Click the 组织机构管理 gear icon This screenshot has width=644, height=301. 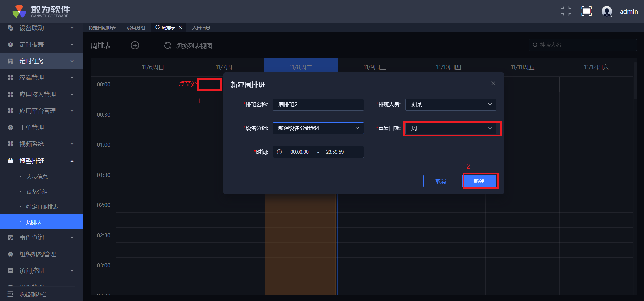pos(10,254)
